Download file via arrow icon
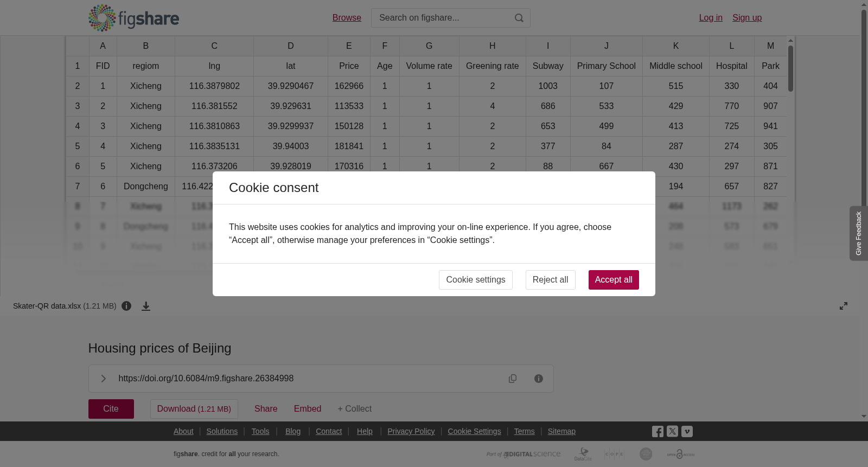Image resolution: width=868 pixels, height=467 pixels. coord(146,306)
